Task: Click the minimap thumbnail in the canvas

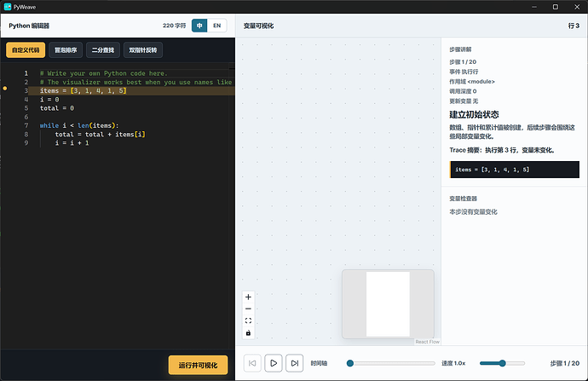Action: tap(388, 304)
